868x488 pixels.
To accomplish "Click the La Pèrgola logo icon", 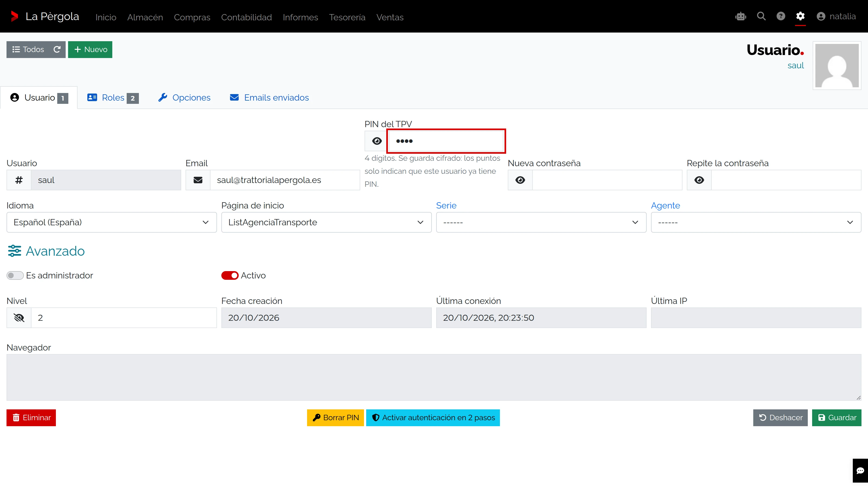I will 14,16.
